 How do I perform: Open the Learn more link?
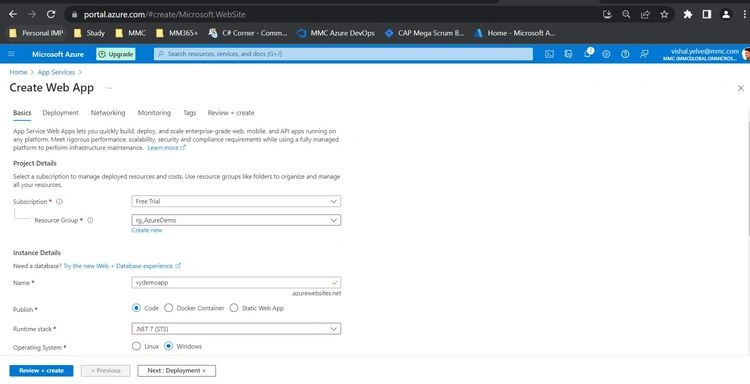(166, 148)
